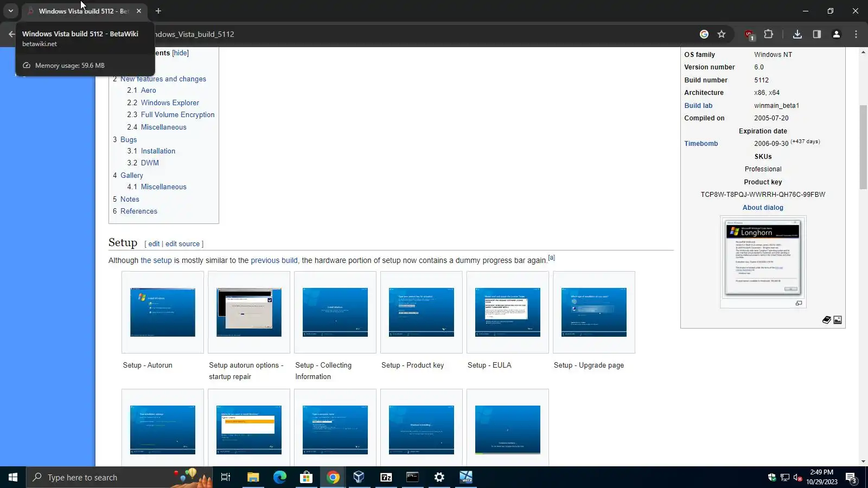Jump to Full Volume Encryption section
Screen dimensions: 868x488
pyautogui.click(x=178, y=114)
